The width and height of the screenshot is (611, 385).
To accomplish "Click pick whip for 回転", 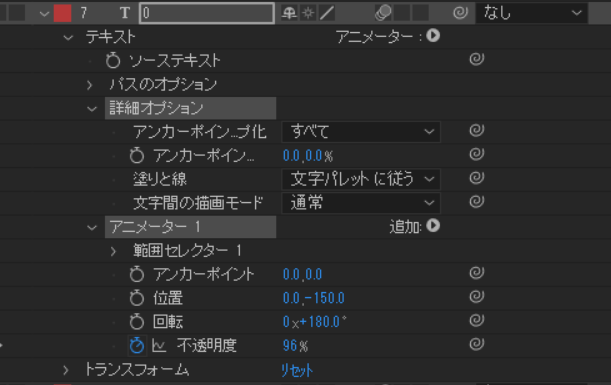I will 477,320.
